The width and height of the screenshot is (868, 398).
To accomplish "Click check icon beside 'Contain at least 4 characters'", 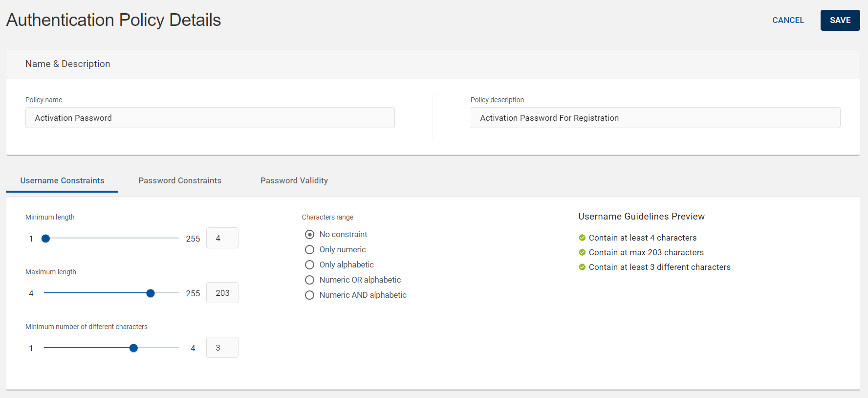I will pyautogui.click(x=582, y=238).
